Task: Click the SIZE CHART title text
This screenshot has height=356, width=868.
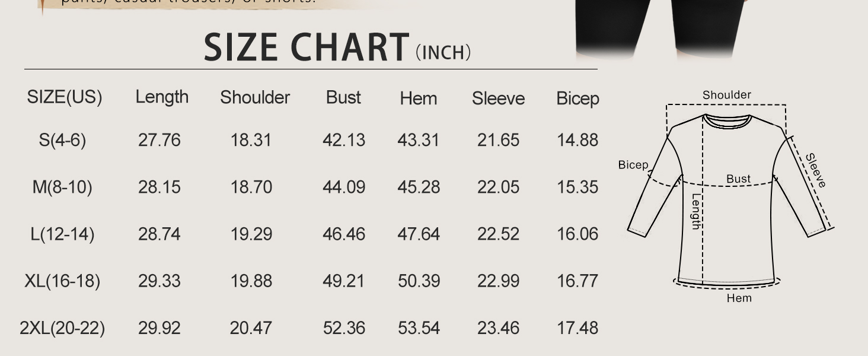Action: point(307,47)
